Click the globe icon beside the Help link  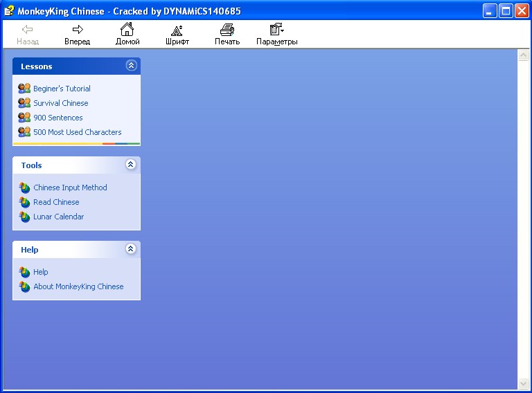click(24, 272)
